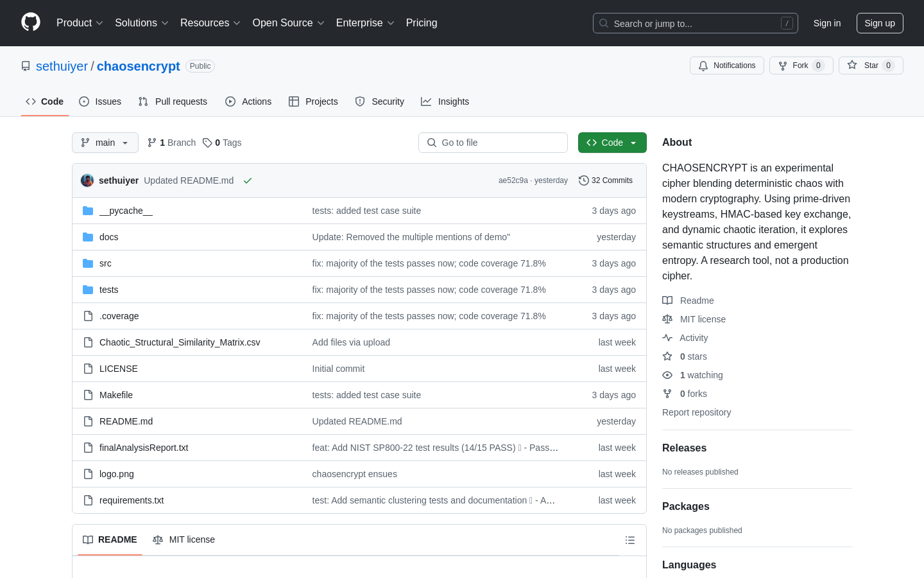Screen dimensions: 924x578
Task: Open the Insights tab
Action: coord(445,101)
